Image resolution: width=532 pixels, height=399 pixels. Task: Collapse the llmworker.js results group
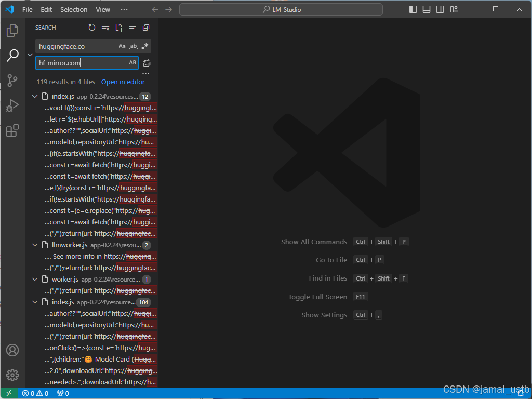click(35, 245)
